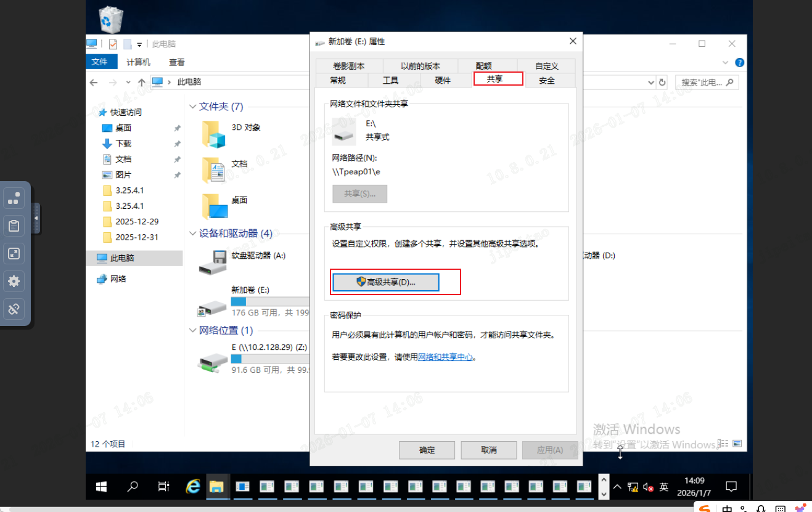Open the 2025-12-31 folder in sidebar
The height and width of the screenshot is (512, 812).
pos(136,237)
